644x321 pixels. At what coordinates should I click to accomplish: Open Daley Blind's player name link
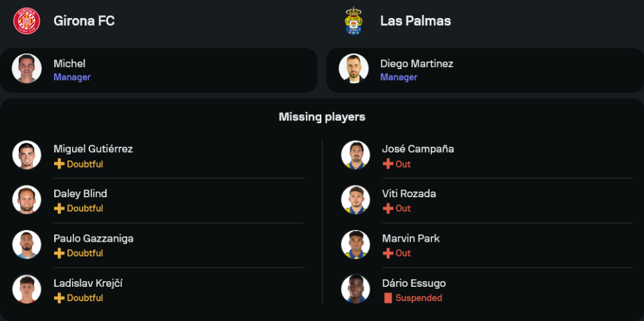pyautogui.click(x=80, y=194)
